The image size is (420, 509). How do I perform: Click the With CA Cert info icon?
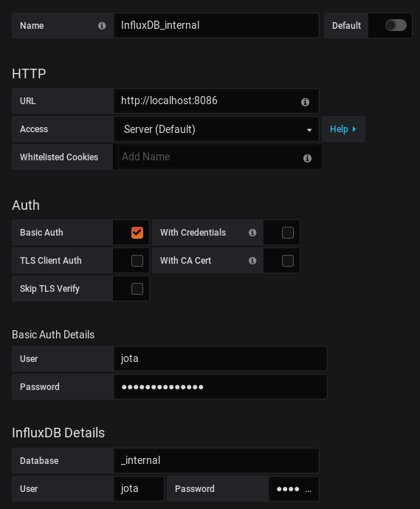(x=252, y=260)
